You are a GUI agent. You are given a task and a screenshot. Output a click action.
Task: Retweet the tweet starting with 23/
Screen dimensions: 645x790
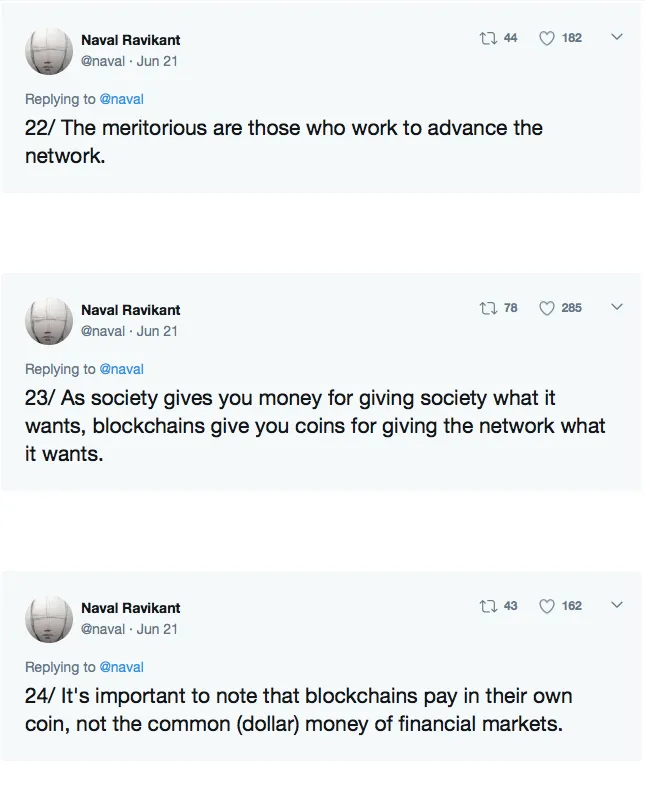pos(488,308)
